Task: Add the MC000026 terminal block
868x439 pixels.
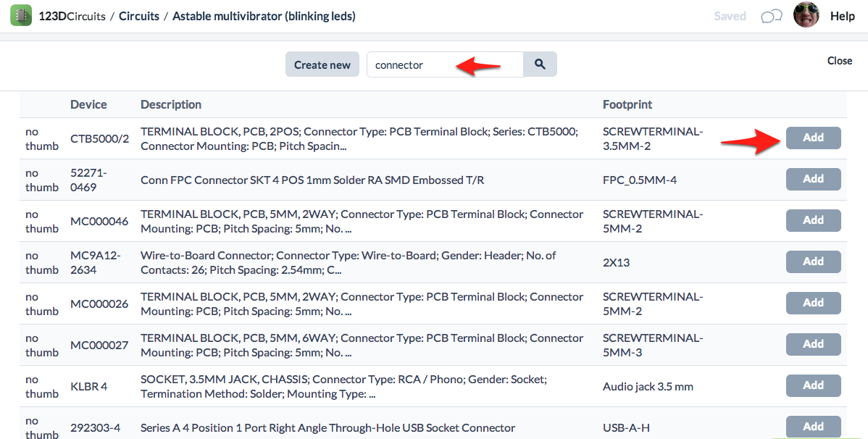Action: point(813,303)
